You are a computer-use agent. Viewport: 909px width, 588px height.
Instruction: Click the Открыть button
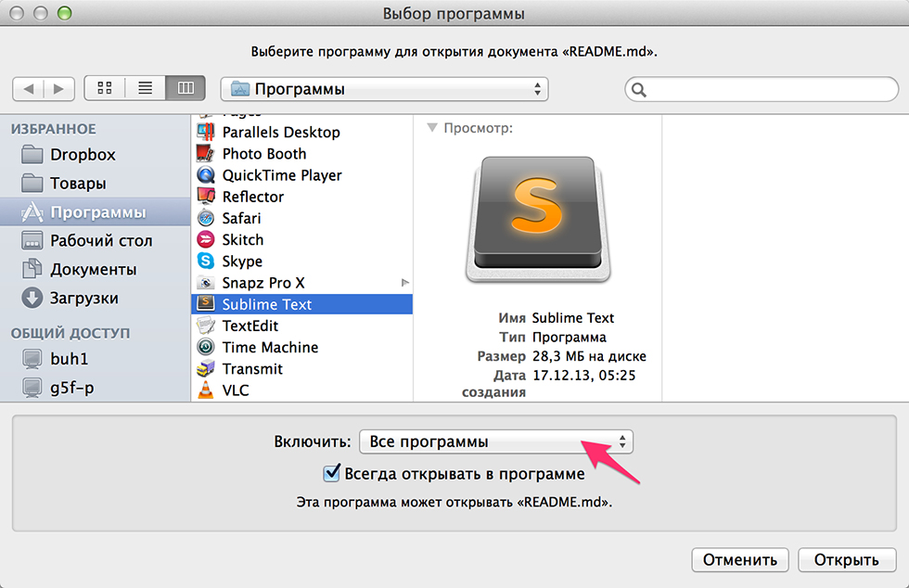coord(847,560)
